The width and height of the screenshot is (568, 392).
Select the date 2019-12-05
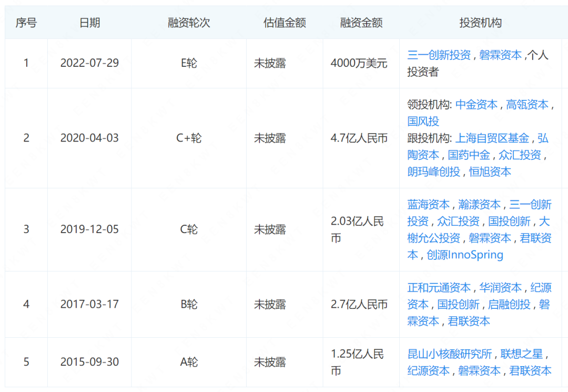point(89,229)
